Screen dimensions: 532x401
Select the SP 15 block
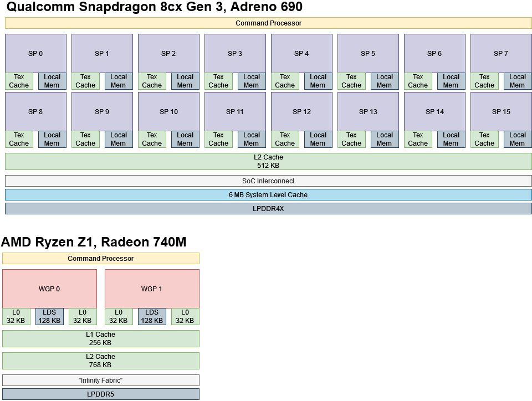501,111
